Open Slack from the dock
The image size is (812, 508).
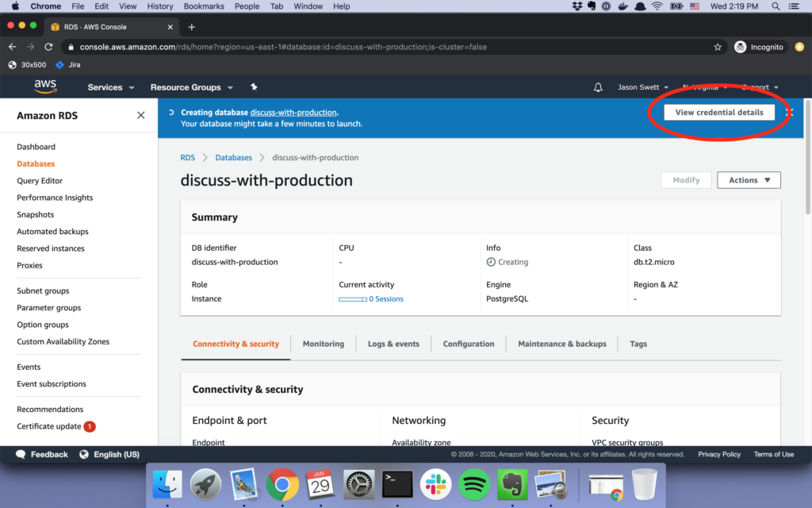point(435,483)
